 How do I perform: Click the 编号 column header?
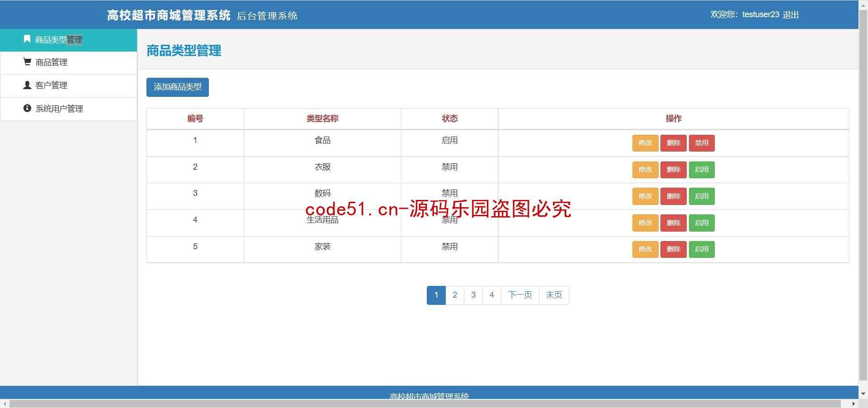195,119
